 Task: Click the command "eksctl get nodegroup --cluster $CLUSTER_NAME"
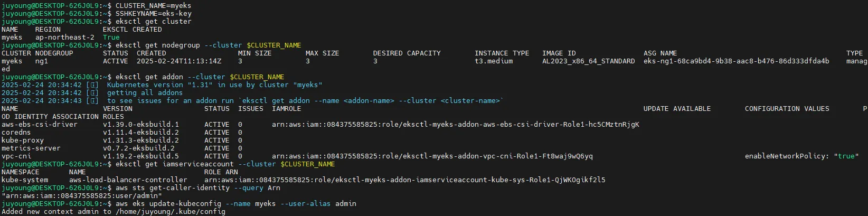pyautogui.click(x=209, y=45)
